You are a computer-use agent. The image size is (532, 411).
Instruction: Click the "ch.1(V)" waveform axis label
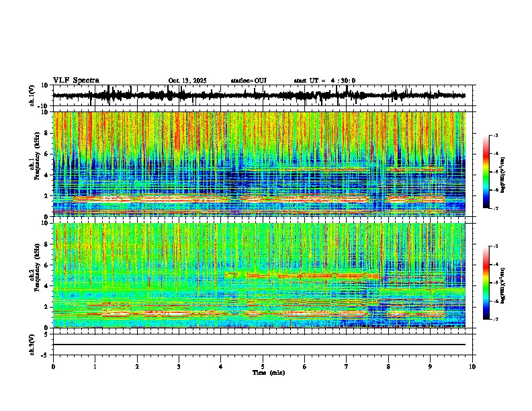point(32,95)
